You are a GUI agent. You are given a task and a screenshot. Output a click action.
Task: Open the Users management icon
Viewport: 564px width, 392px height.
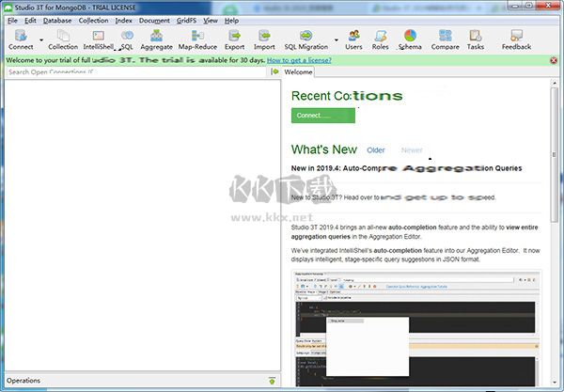click(354, 39)
